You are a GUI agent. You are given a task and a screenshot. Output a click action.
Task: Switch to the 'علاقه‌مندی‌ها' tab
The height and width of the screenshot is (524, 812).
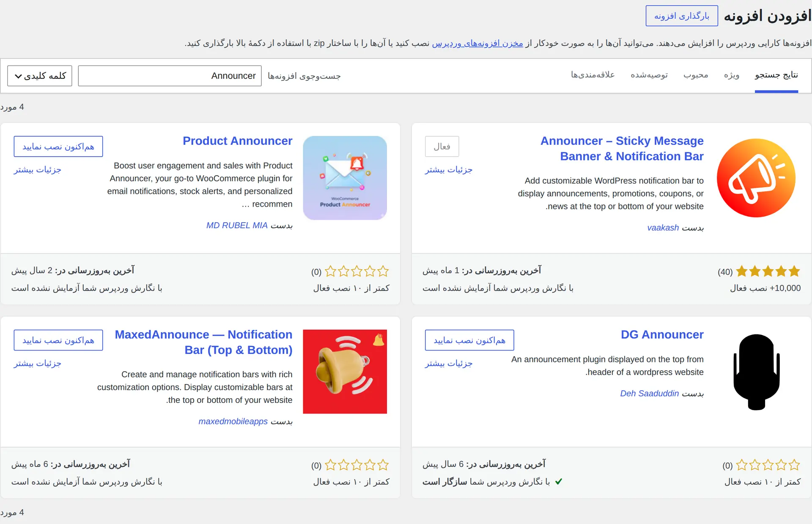[593, 75]
